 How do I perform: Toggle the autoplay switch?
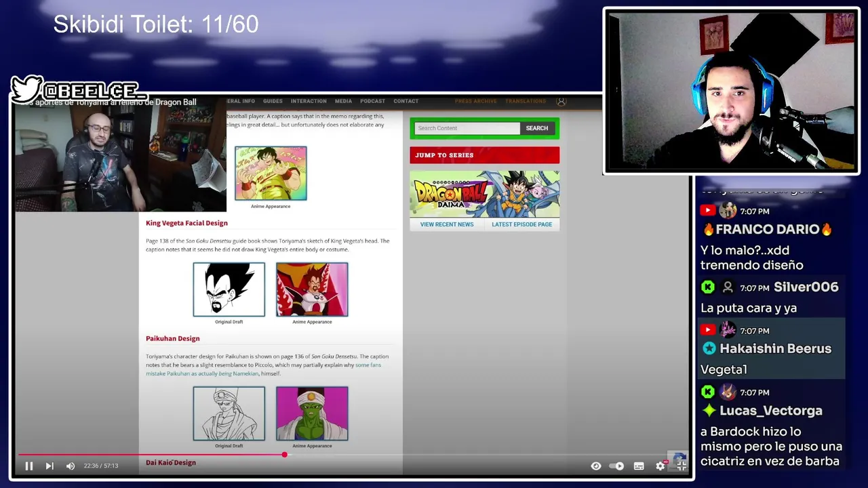pos(616,466)
